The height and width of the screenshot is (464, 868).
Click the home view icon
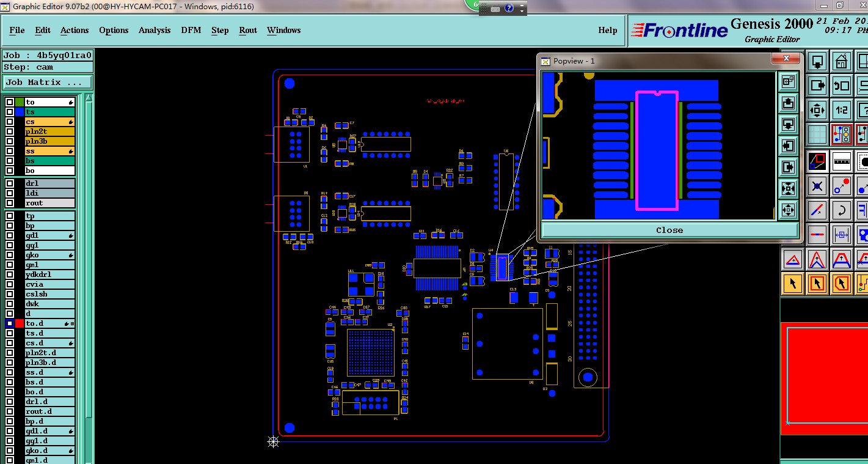point(842,62)
